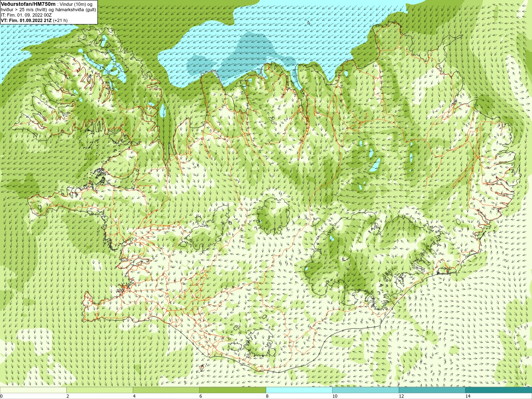Click the '10' tick label on the wind scale
Image resolution: width=532 pixels, height=399 pixels.
pos(335,396)
